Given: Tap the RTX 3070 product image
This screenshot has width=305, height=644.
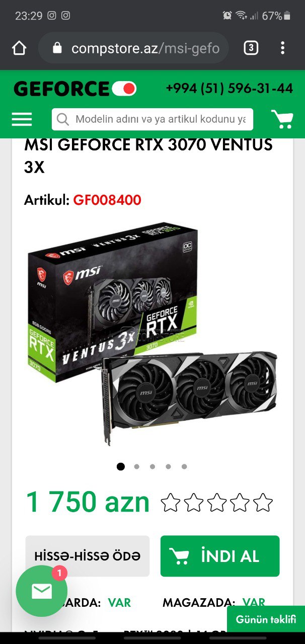Looking at the screenshot, I should pos(152,335).
